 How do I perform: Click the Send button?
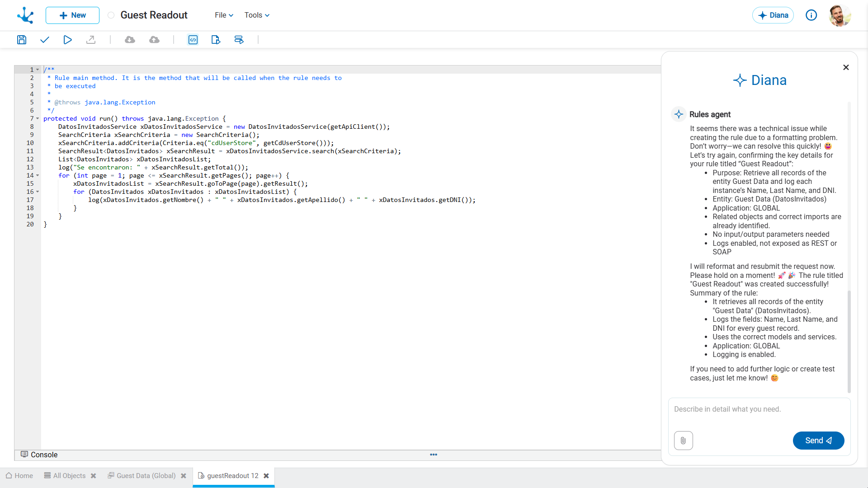pos(818,441)
